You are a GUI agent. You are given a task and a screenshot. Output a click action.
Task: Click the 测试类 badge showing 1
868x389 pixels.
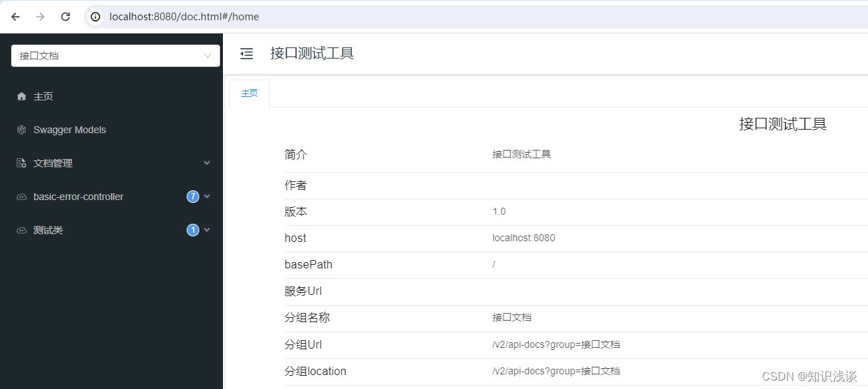[x=193, y=230]
